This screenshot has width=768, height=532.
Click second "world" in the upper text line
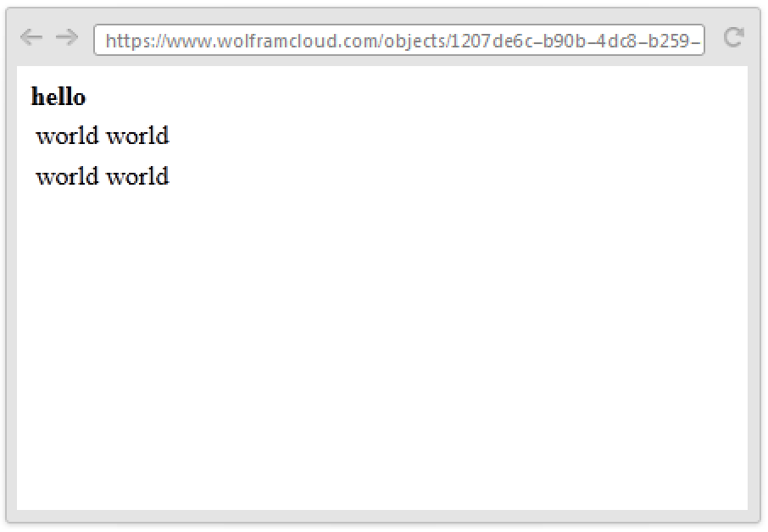pyautogui.click(x=137, y=136)
